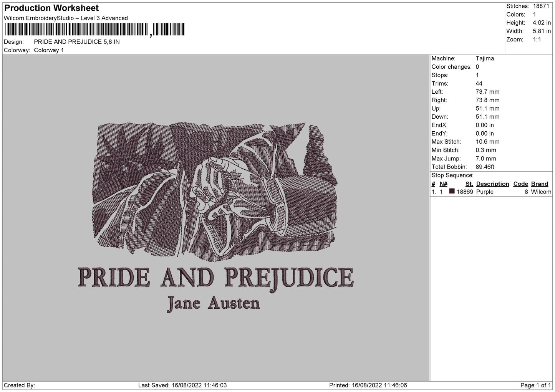Click the Machine value 'Tajima'

pos(485,58)
